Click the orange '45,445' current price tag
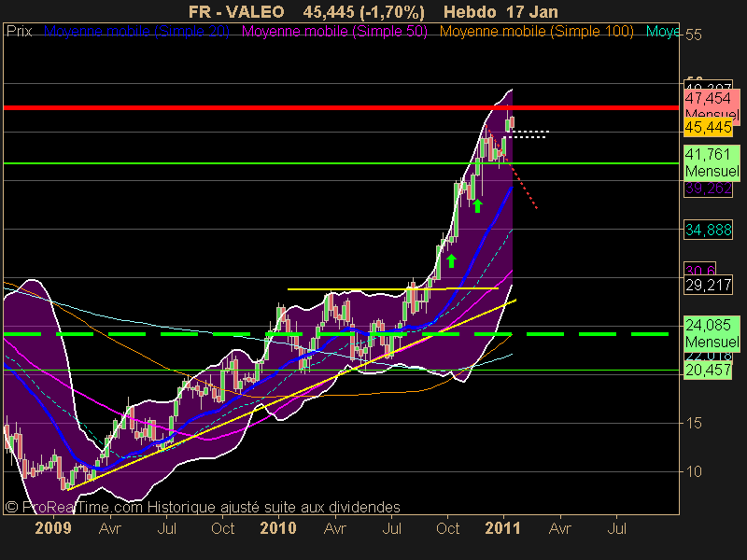 coord(708,127)
